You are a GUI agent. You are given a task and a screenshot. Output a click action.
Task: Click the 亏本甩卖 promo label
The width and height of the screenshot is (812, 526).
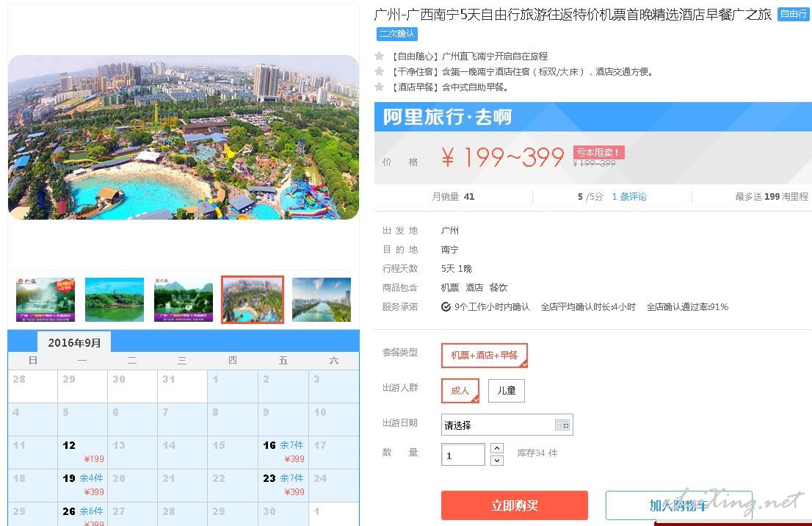point(598,152)
